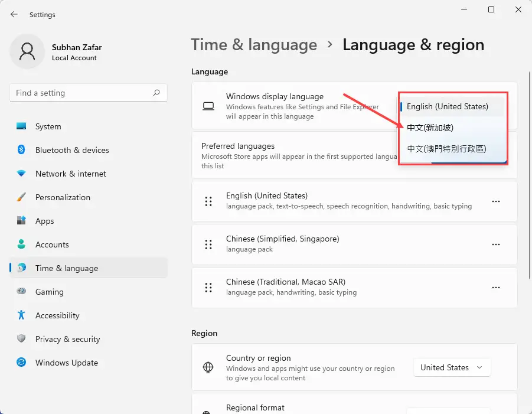
Task: Minimize the Settings window
Action: [464, 9]
